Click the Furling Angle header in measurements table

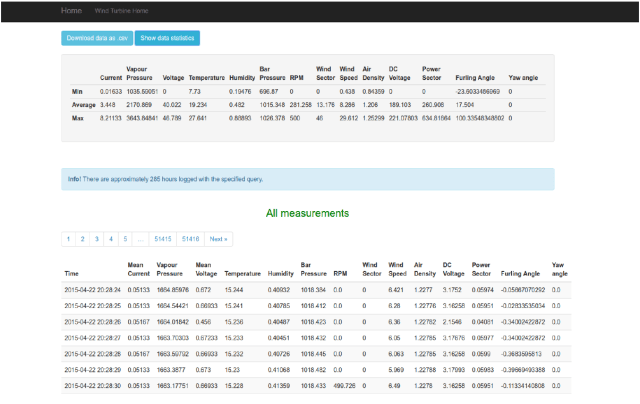[x=519, y=272]
